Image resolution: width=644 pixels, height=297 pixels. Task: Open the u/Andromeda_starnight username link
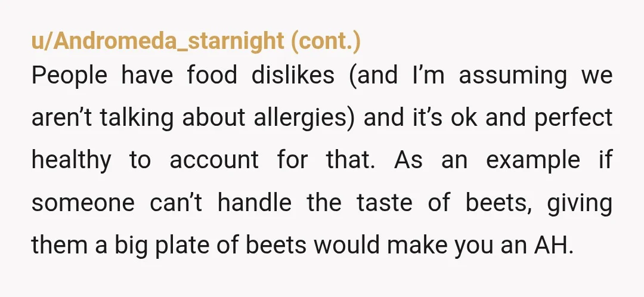(157, 41)
